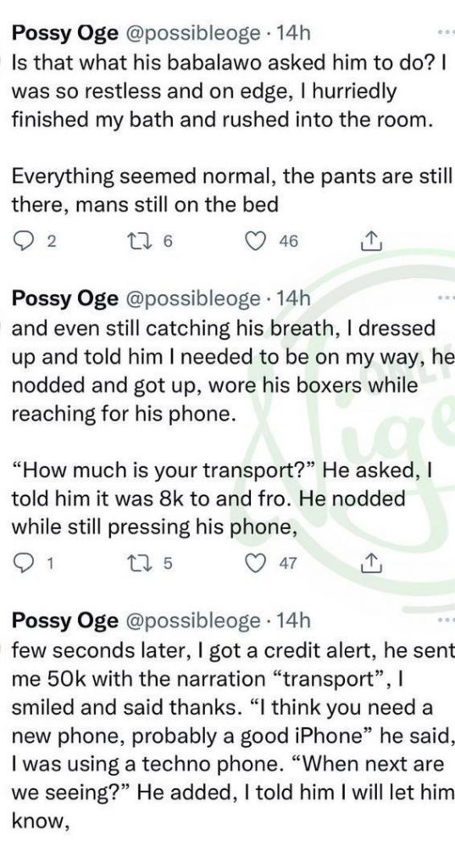The image size is (455, 868).
Task: Open @possibleoge handle in second tweet
Action: [194, 299]
